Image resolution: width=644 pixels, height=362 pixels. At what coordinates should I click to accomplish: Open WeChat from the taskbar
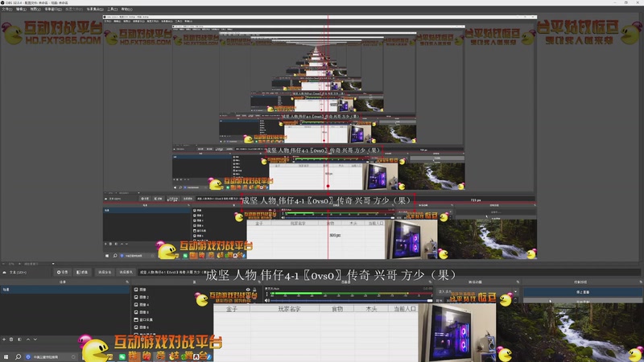pos(122,356)
